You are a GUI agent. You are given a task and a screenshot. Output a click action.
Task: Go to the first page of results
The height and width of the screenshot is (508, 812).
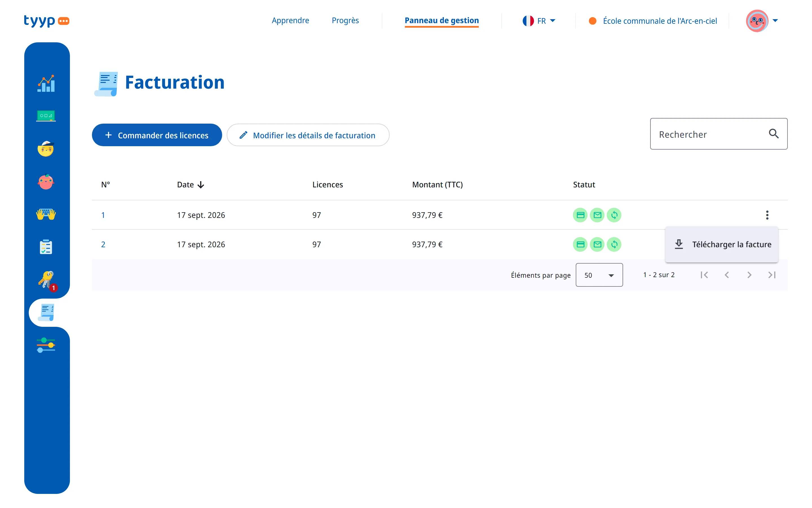pyautogui.click(x=704, y=275)
